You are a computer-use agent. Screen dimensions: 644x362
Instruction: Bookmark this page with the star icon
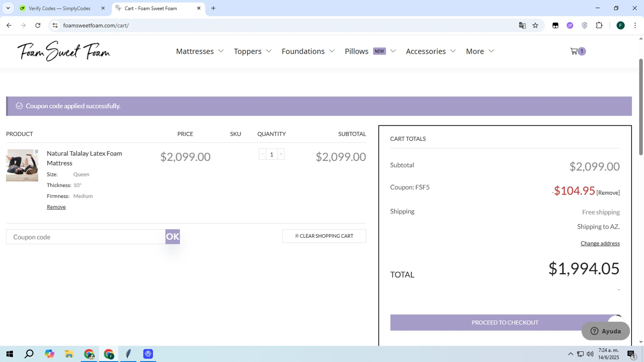click(535, 25)
